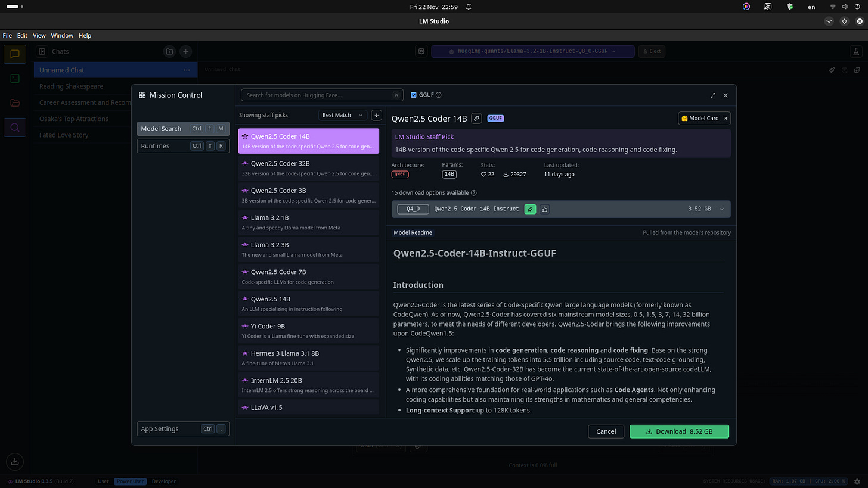Toggle the sort direction arrow button
The height and width of the screenshot is (488, 868).
tap(376, 115)
